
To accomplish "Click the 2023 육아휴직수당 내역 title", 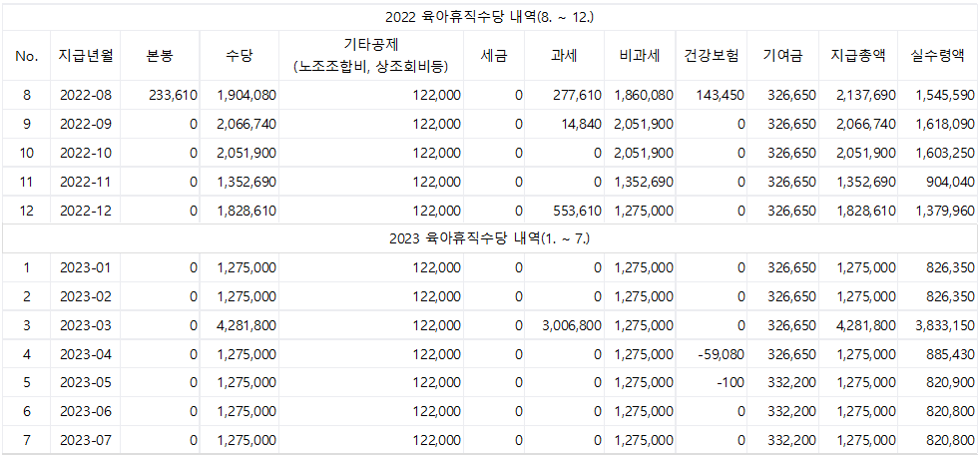I will tap(489, 237).
